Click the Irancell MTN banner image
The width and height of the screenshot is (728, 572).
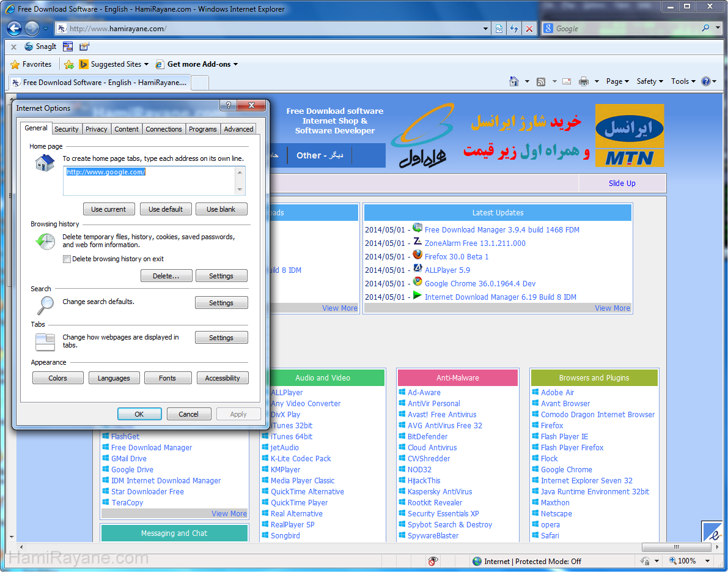629,135
